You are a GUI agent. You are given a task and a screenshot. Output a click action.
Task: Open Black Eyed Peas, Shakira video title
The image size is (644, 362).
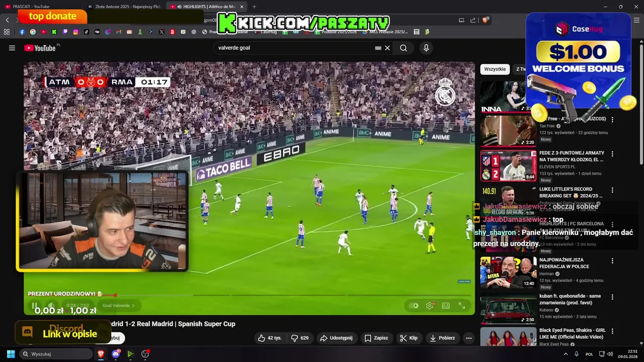tap(572, 333)
